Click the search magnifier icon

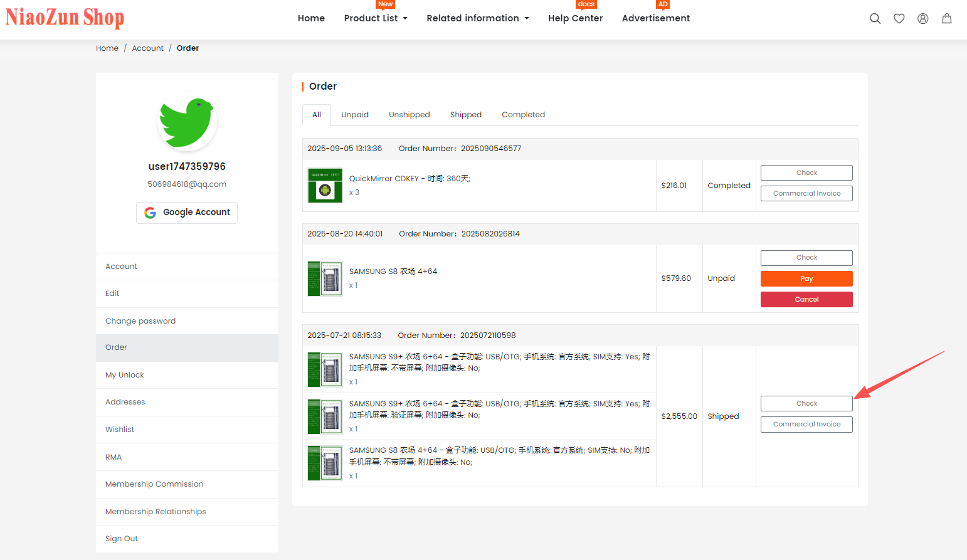[875, 19]
